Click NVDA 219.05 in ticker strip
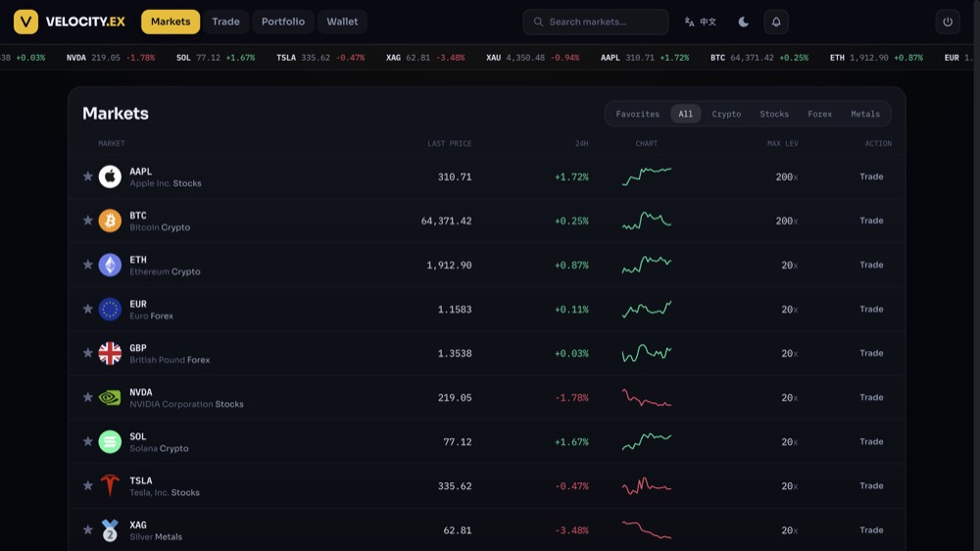This screenshot has height=551, width=980. click(111, 58)
